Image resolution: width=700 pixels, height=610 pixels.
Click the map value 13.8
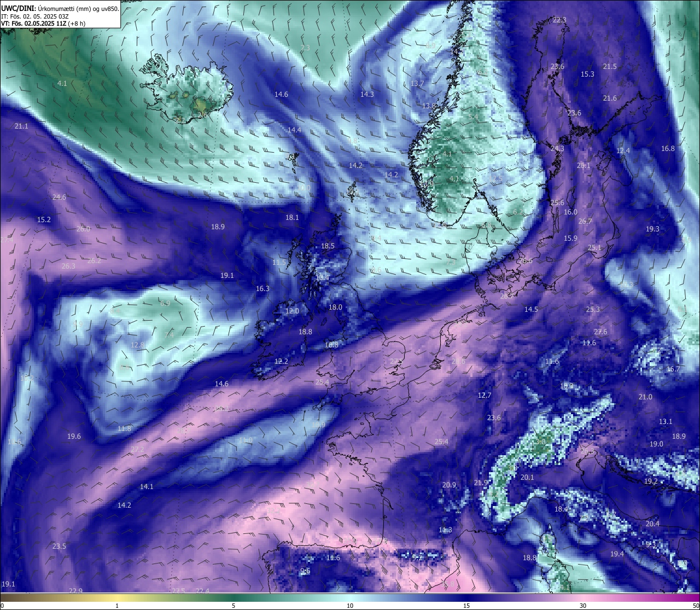[429, 106]
